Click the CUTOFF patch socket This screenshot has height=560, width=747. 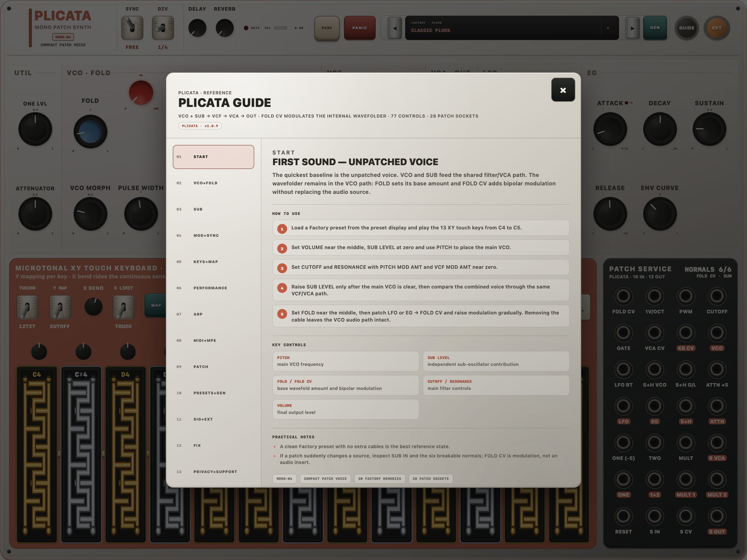coord(717,296)
